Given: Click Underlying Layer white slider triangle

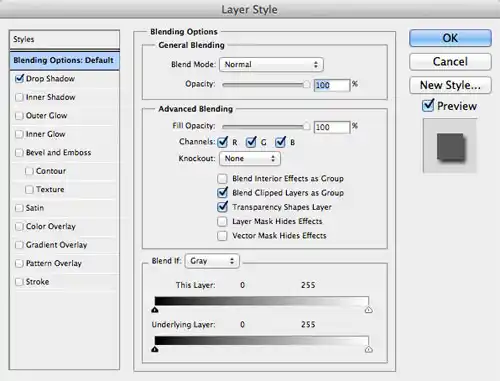Looking at the screenshot, I should (368, 349).
